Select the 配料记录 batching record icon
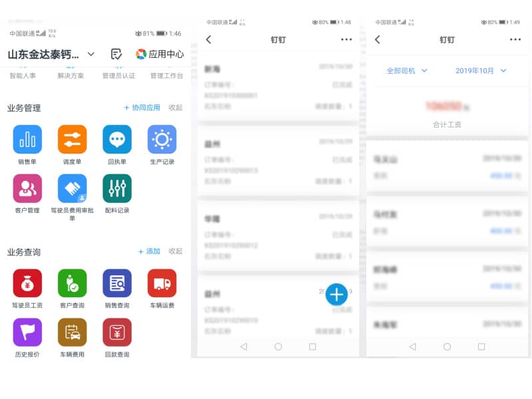Image resolution: width=532 pixels, height=399 pixels. pyautogui.click(x=116, y=190)
